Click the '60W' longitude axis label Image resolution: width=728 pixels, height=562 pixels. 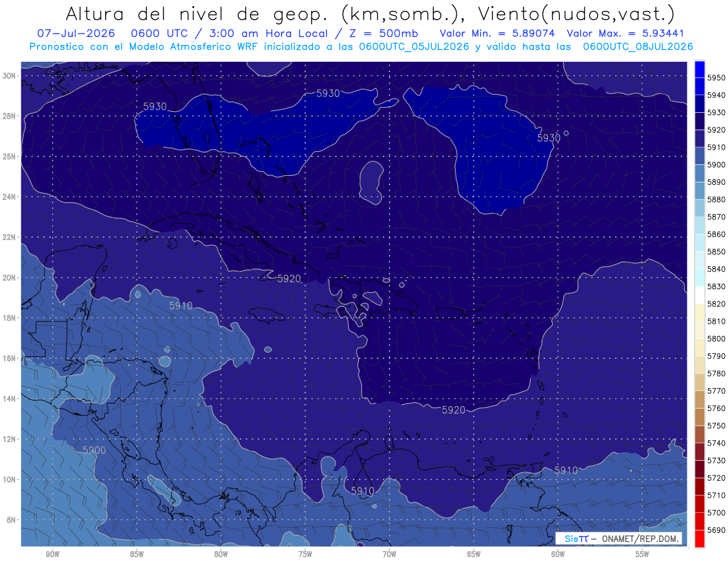click(x=558, y=554)
